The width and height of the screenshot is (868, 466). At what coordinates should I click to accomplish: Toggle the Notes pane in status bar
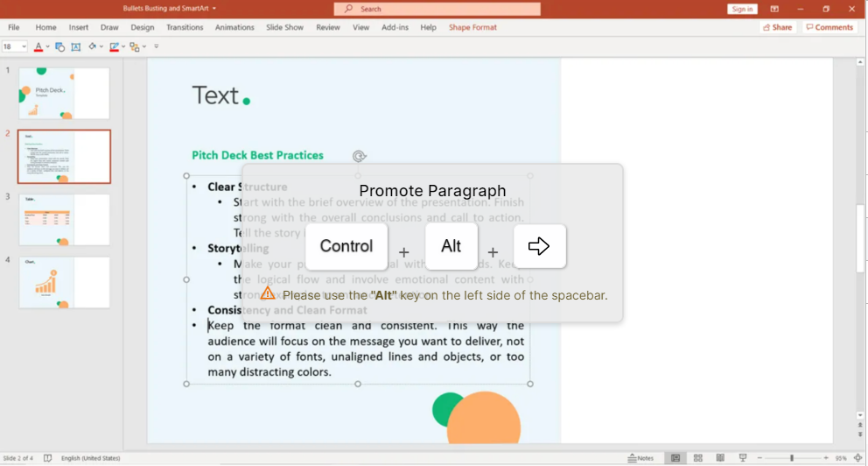(640, 458)
